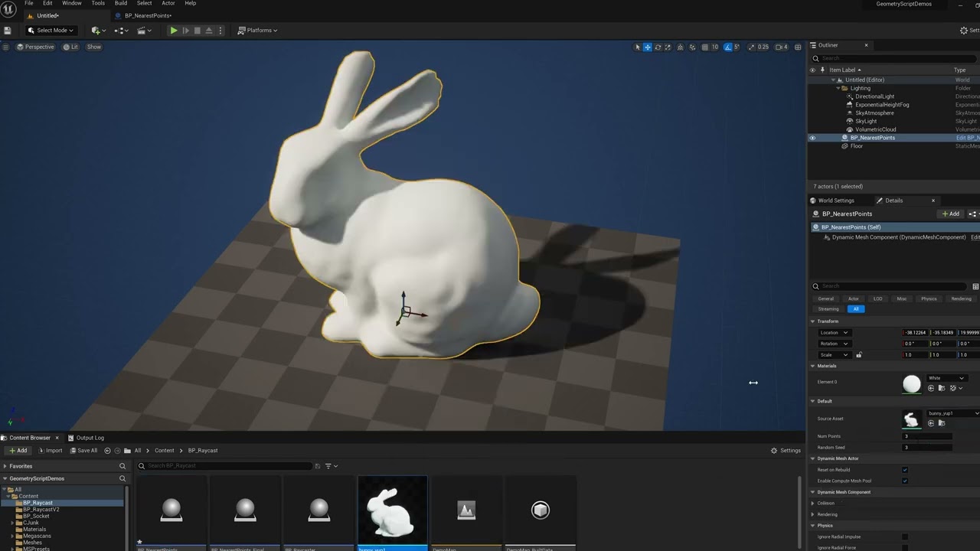Image resolution: width=980 pixels, height=551 pixels.
Task: Open the viewport layout grid icon
Action: tap(798, 47)
